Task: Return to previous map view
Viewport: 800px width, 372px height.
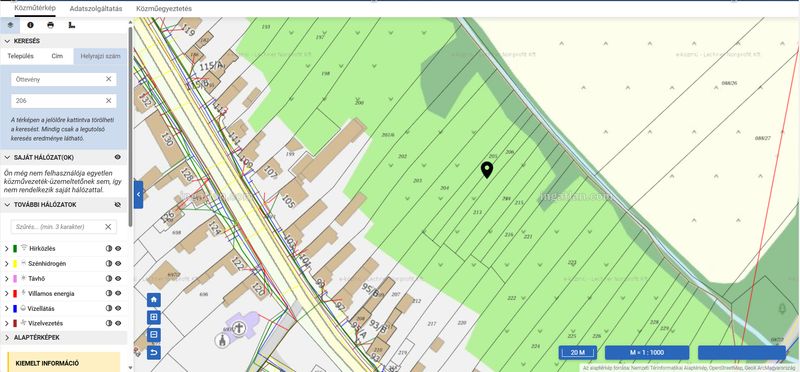Action: pos(154,353)
